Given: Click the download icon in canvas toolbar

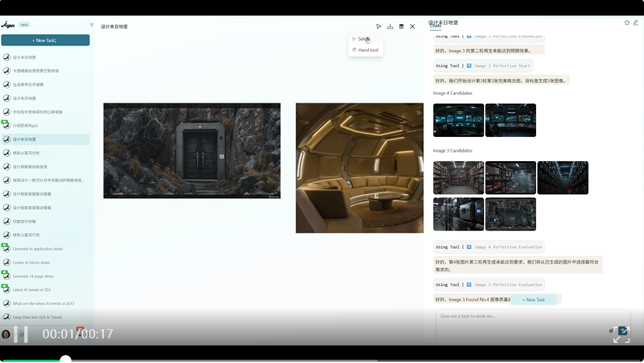Looking at the screenshot, I should tap(390, 26).
